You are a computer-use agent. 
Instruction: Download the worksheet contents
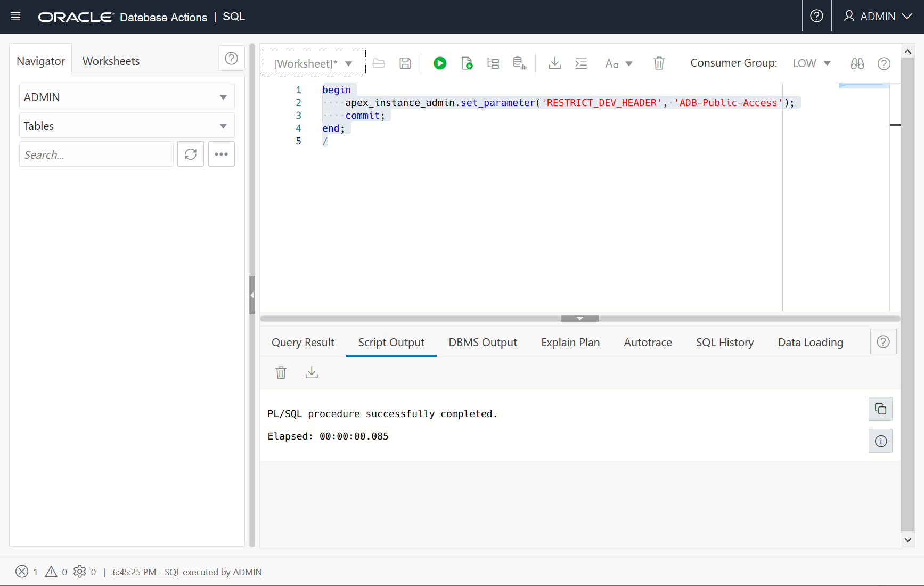(554, 63)
